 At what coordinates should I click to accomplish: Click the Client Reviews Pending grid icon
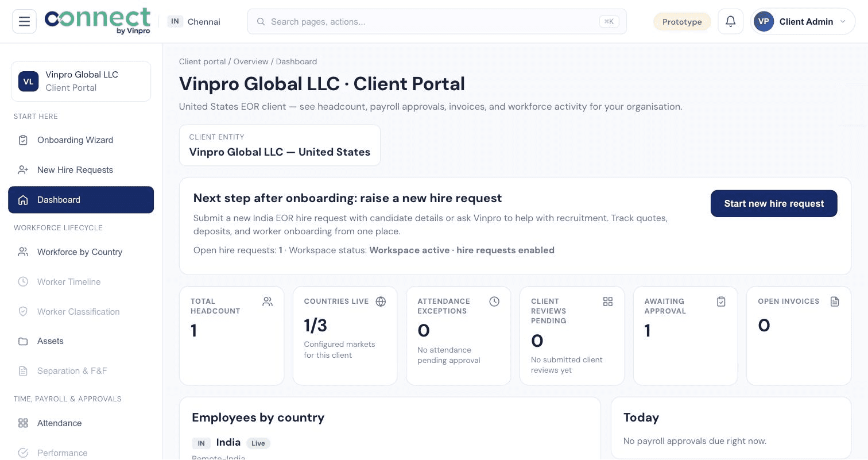[608, 301]
